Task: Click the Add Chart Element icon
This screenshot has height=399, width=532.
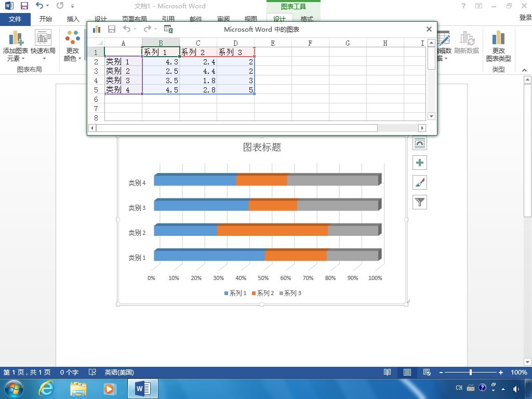Action: pos(16,37)
